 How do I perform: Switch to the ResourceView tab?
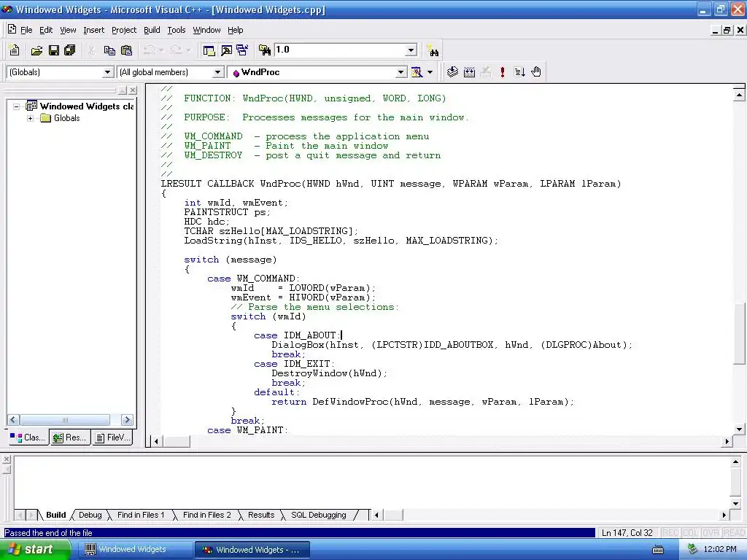pyautogui.click(x=70, y=437)
